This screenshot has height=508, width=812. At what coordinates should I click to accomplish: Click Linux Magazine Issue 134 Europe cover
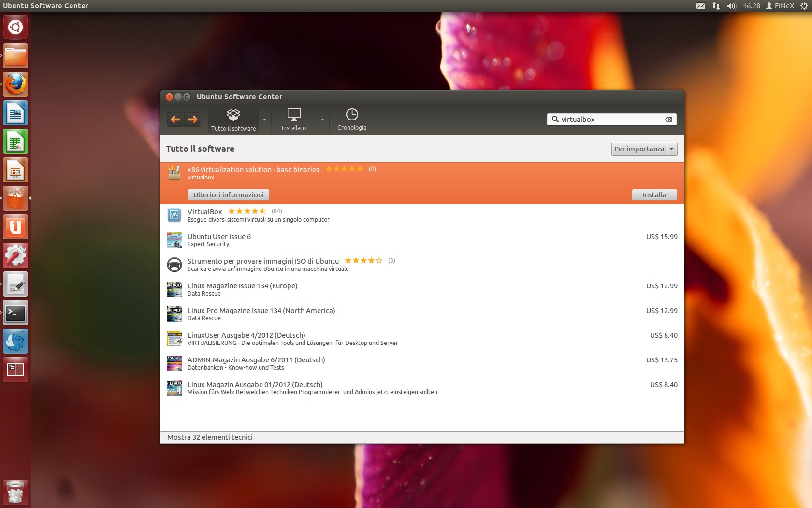pyautogui.click(x=174, y=289)
